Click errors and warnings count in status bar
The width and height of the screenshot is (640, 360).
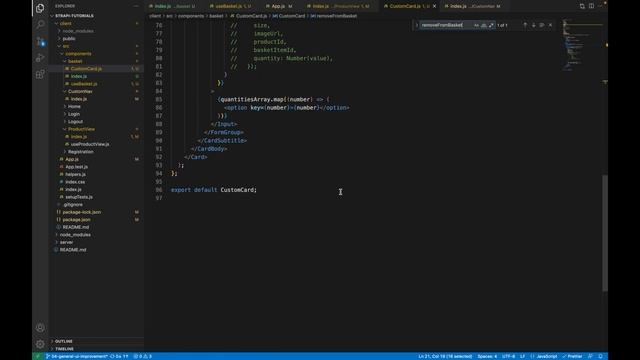coord(143,356)
